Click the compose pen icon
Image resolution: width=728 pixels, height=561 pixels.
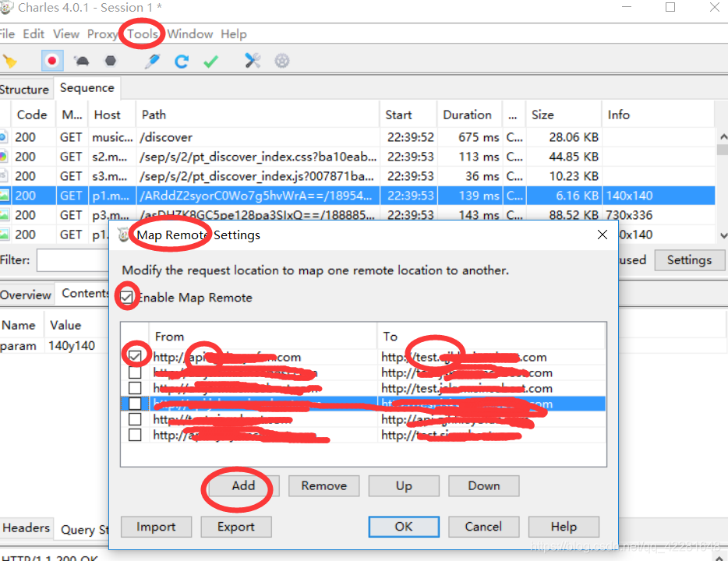click(x=152, y=61)
